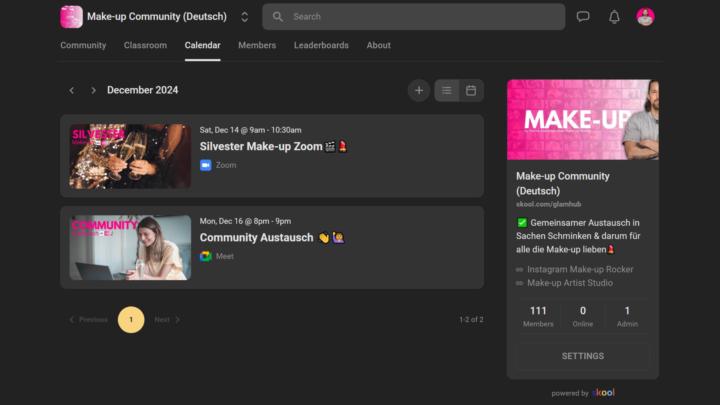This screenshot has width=720, height=405.
Task: Switch to calendar grid view
Action: coord(471,90)
